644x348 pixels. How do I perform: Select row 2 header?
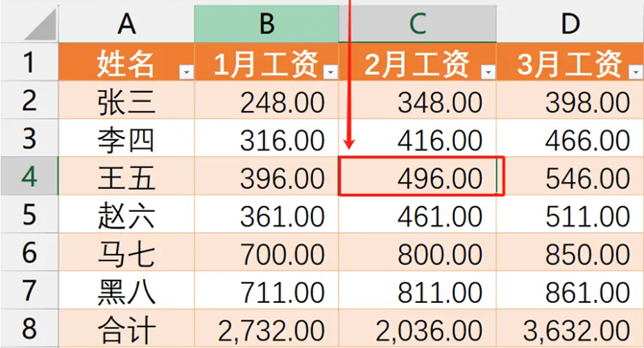point(29,100)
